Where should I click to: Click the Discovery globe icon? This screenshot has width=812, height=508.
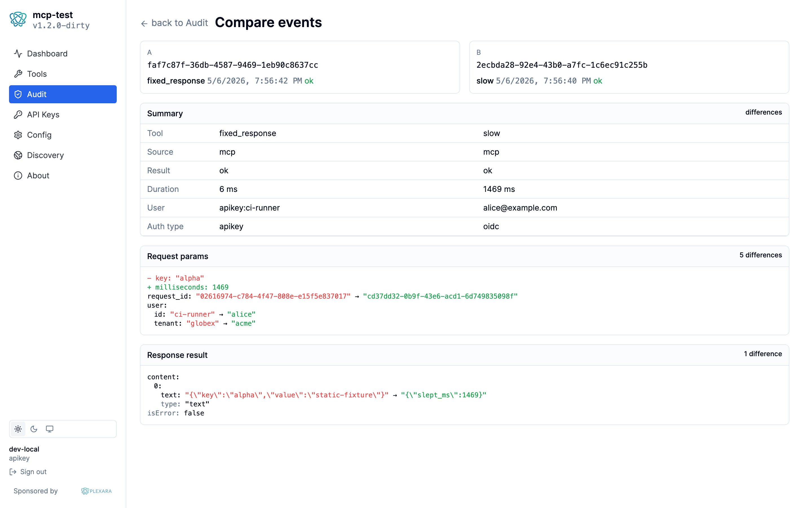(x=18, y=155)
